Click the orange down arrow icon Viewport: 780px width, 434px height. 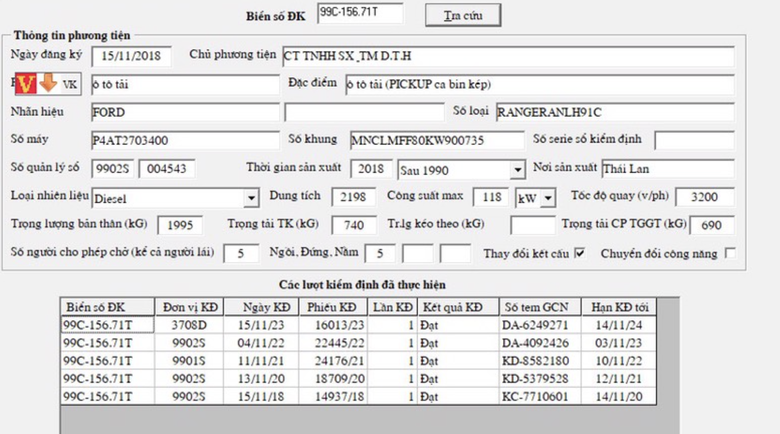tap(48, 83)
